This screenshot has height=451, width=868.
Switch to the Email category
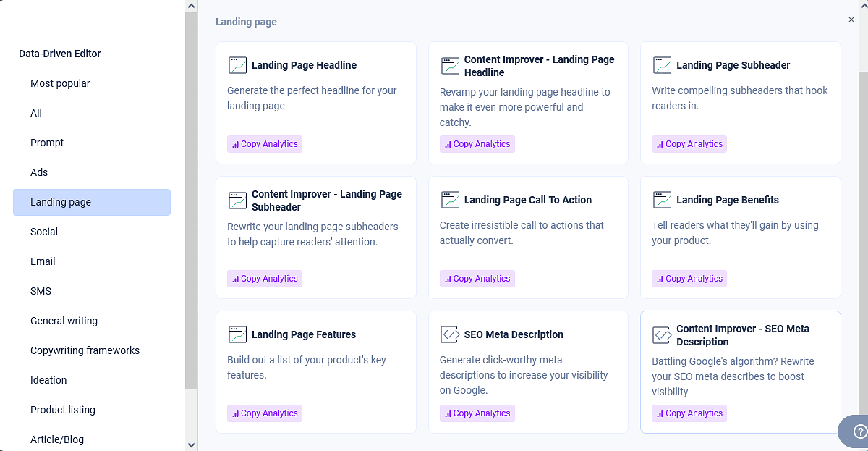[x=43, y=261]
